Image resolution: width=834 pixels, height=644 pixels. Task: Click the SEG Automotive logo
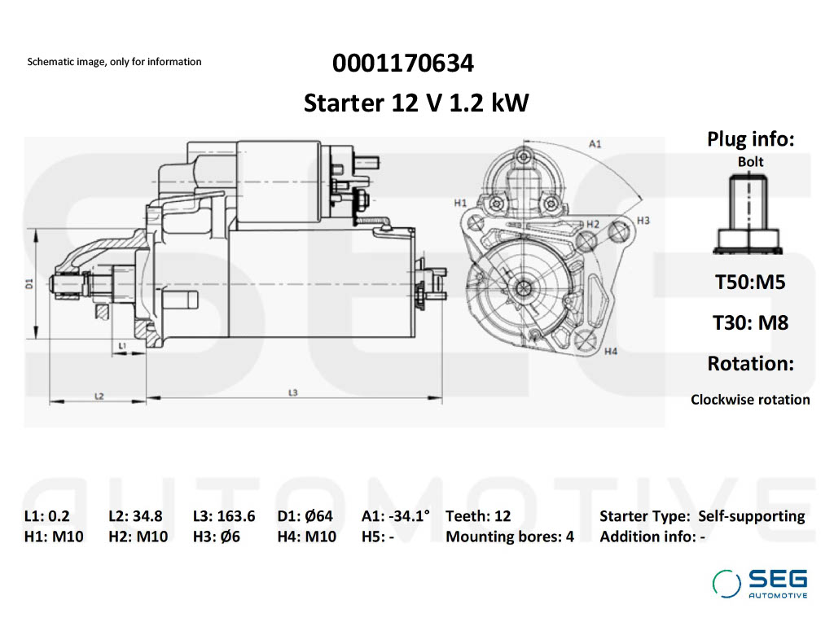click(760, 583)
